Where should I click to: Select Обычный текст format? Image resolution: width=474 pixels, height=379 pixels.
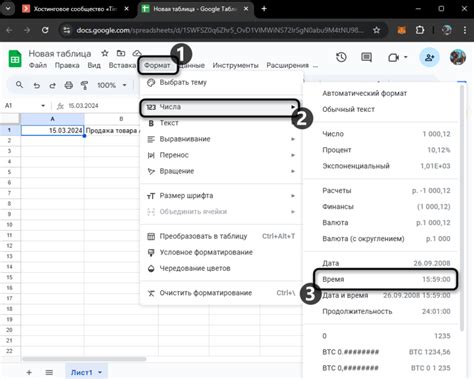click(x=382, y=109)
